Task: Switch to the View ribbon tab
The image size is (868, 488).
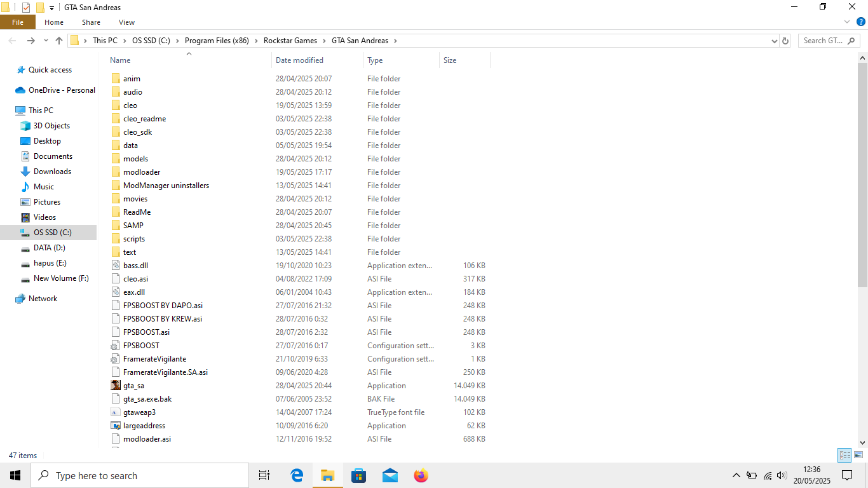Action: 126,22
